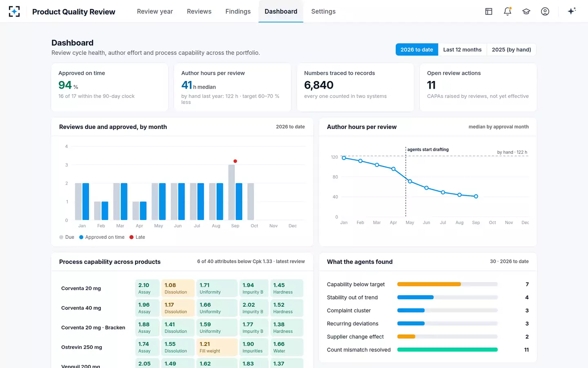Select the '1.66 Water' cell
Image resolution: width=588 pixels, height=368 pixels.
[x=287, y=347]
